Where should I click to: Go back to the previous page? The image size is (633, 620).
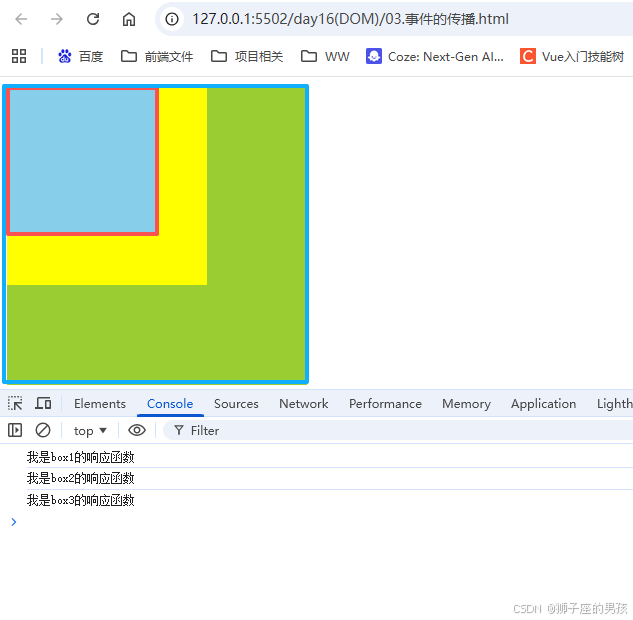click(21, 19)
